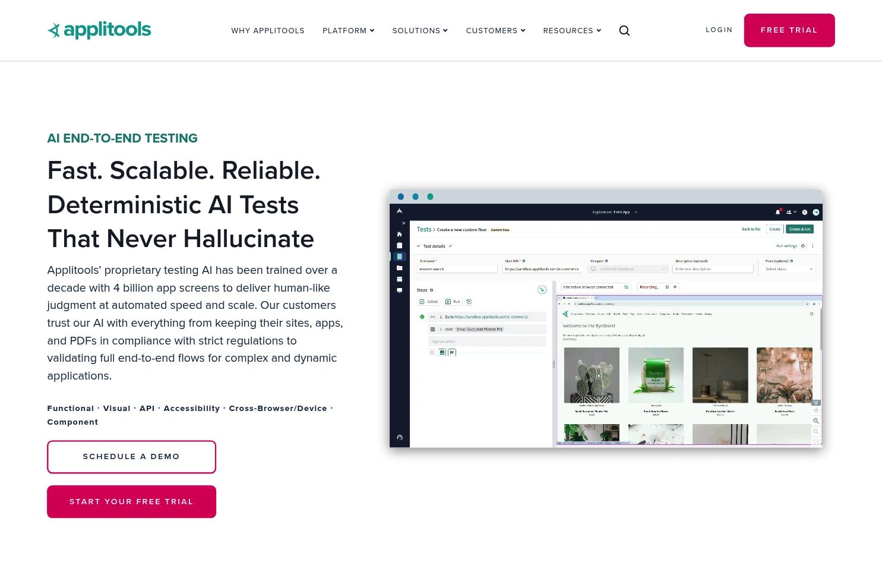
Task: Click the disconnect icon beside 'Interactive browser connected'
Action: pyautogui.click(x=626, y=287)
